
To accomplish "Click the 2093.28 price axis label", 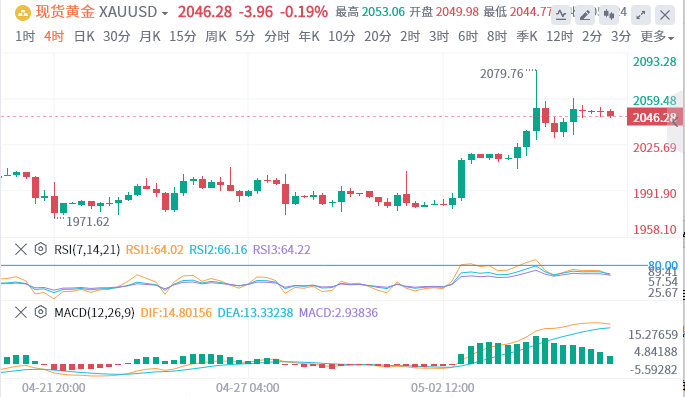I will tap(654, 62).
